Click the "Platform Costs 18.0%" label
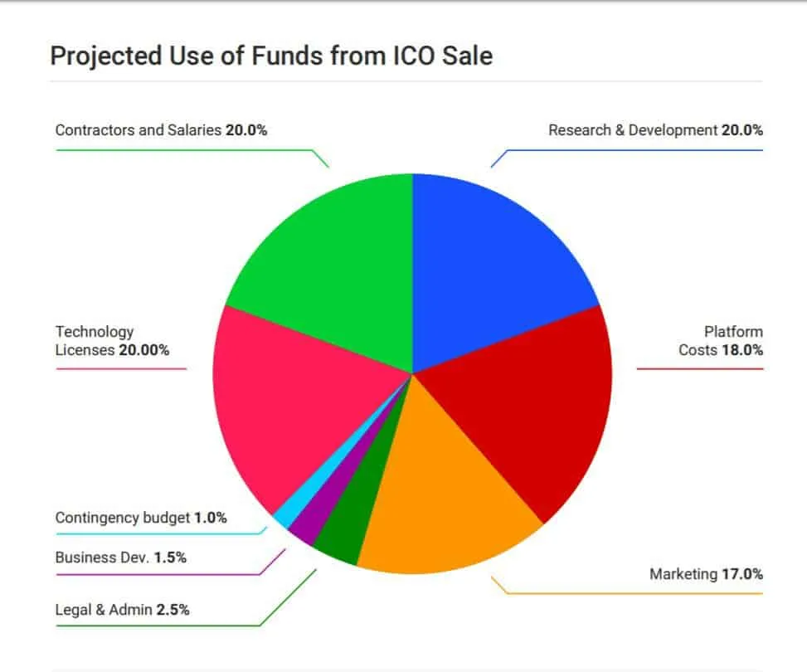This screenshot has height=672, width=807. tap(721, 341)
